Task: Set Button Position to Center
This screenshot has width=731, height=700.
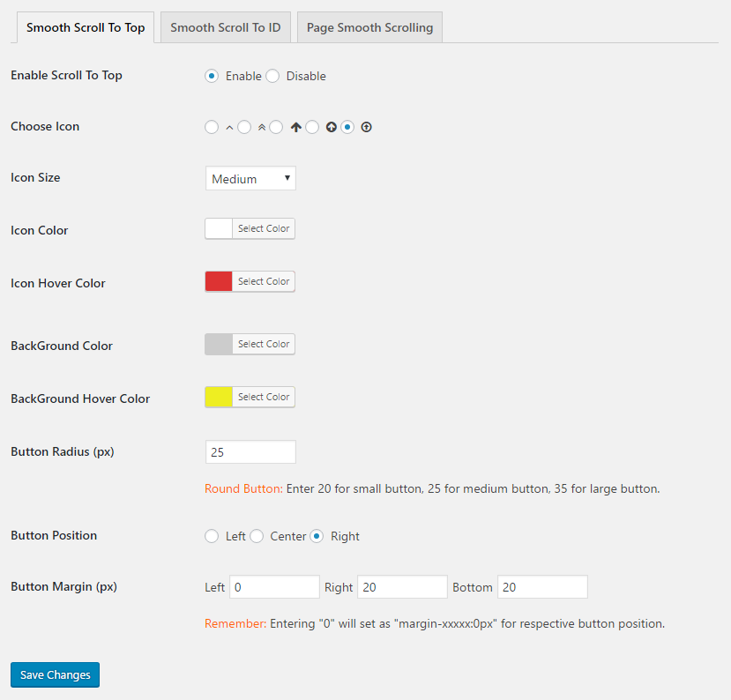Action: coord(257,536)
